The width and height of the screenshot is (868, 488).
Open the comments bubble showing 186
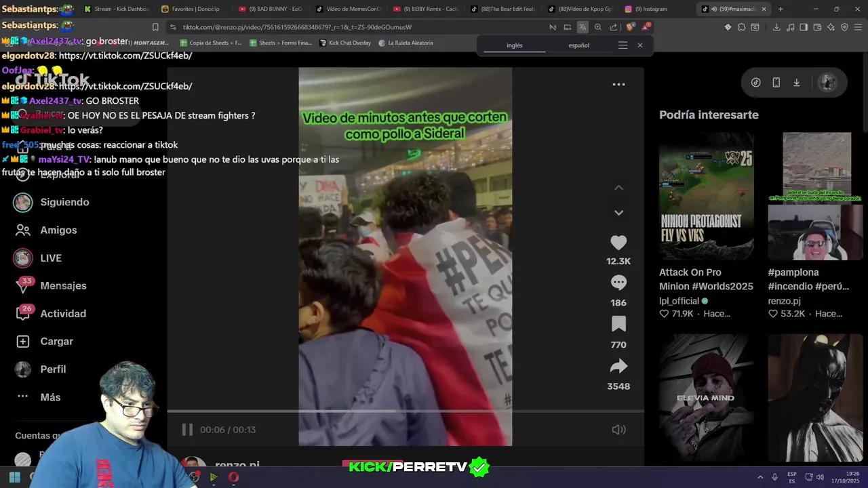coord(618,283)
